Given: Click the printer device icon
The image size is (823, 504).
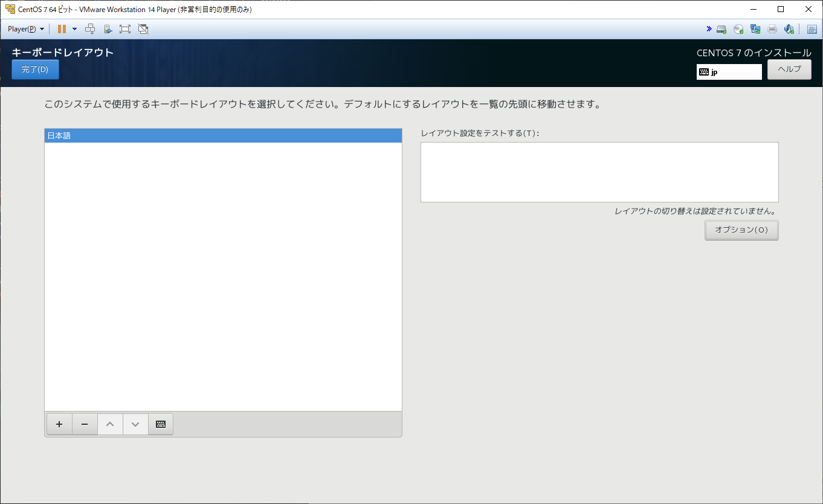Looking at the screenshot, I should [x=772, y=29].
